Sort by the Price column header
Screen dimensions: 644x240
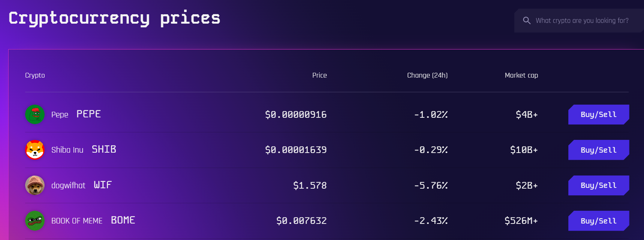(319, 75)
